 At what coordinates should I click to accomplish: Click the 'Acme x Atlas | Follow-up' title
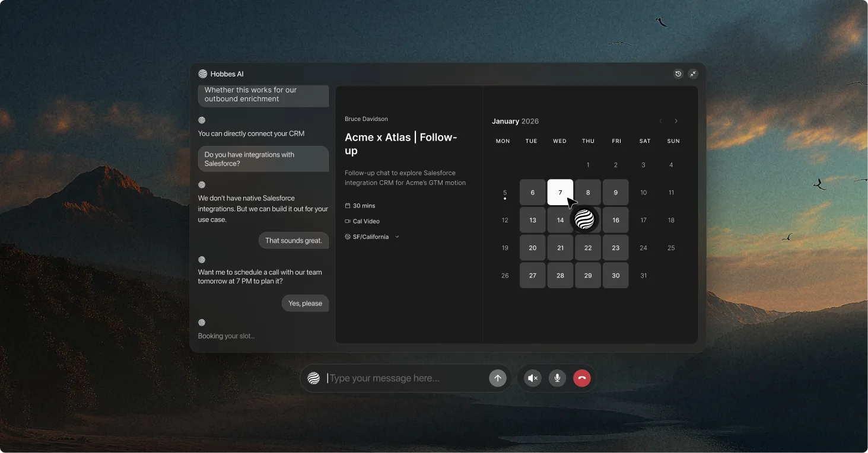(x=401, y=144)
